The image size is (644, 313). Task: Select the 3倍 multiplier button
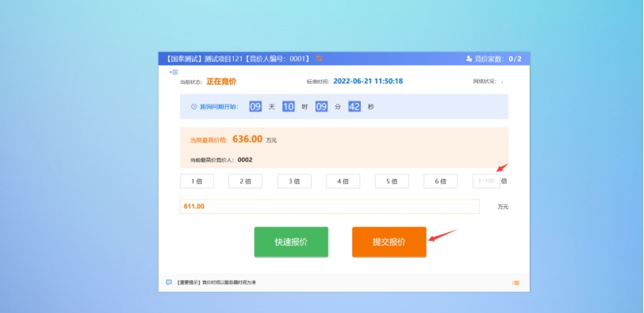click(x=294, y=181)
